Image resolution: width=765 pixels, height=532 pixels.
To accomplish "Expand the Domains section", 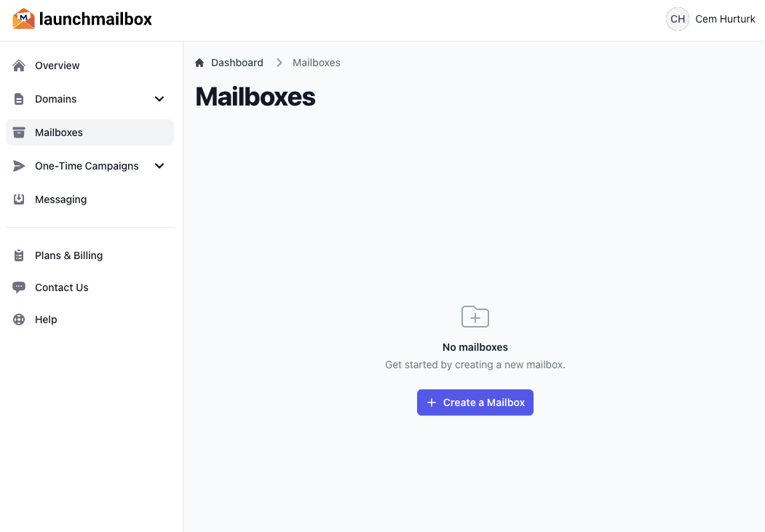I will pos(159,99).
